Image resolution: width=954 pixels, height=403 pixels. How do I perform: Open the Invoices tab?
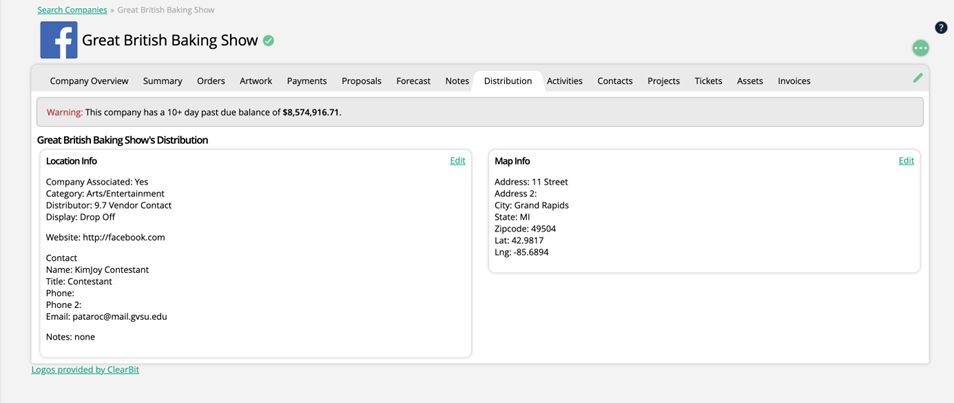tap(794, 81)
